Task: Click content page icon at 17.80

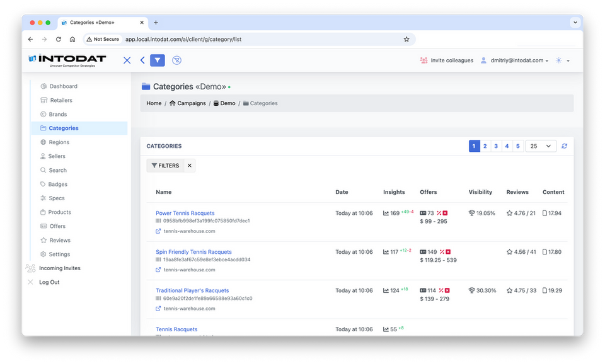Action: pyautogui.click(x=544, y=252)
